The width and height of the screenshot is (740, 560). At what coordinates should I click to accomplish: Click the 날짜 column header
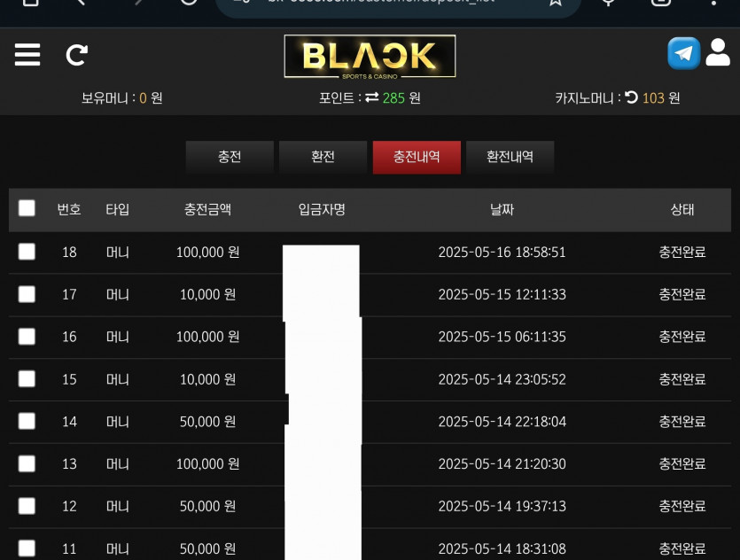coord(502,209)
